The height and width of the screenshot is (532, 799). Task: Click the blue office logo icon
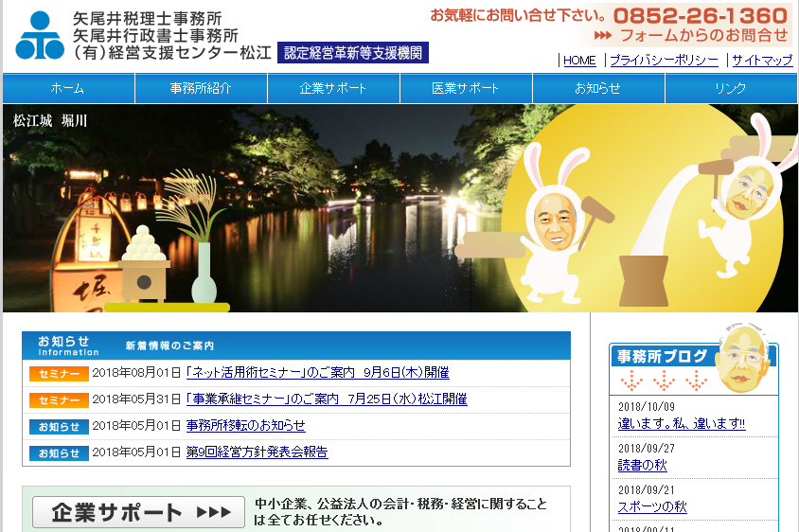click(x=40, y=35)
